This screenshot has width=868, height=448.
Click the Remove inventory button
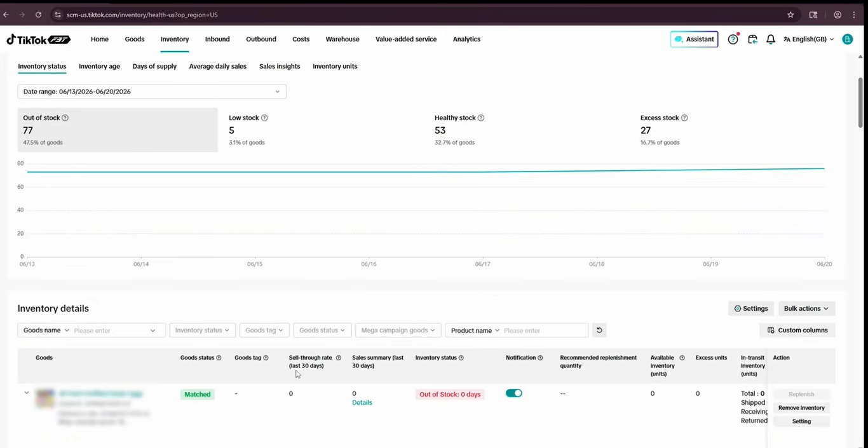click(x=801, y=408)
